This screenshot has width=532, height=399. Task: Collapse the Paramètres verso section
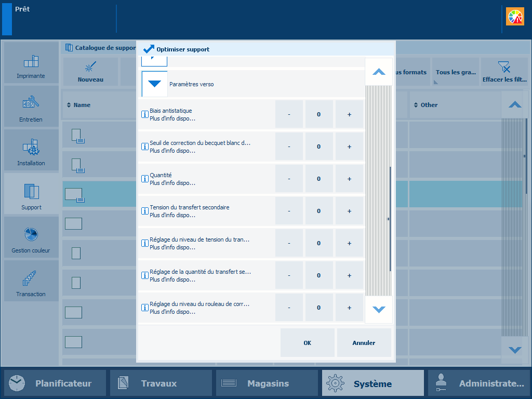point(155,84)
